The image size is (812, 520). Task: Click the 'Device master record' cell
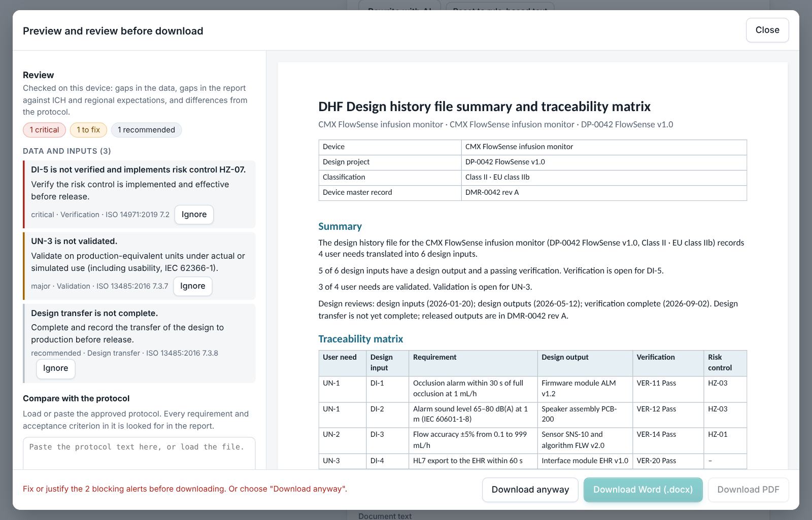coord(390,193)
